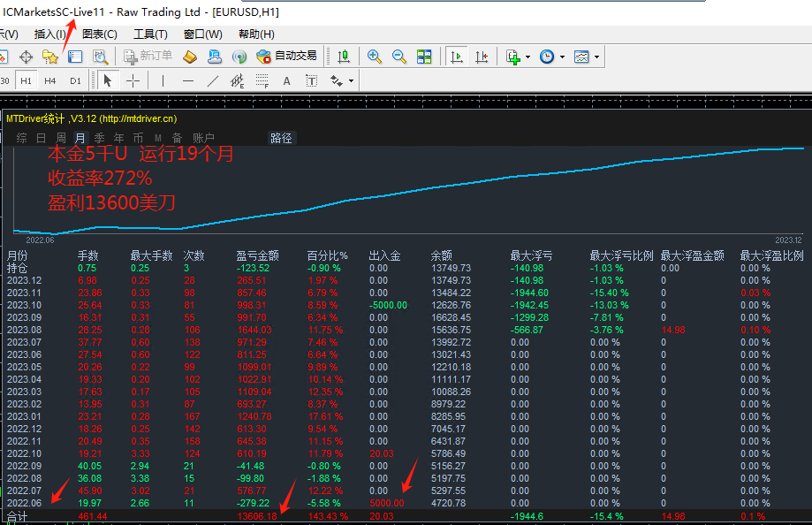The image size is (812, 525).
Task: Switch to the 备 tab
Action: pyautogui.click(x=177, y=138)
